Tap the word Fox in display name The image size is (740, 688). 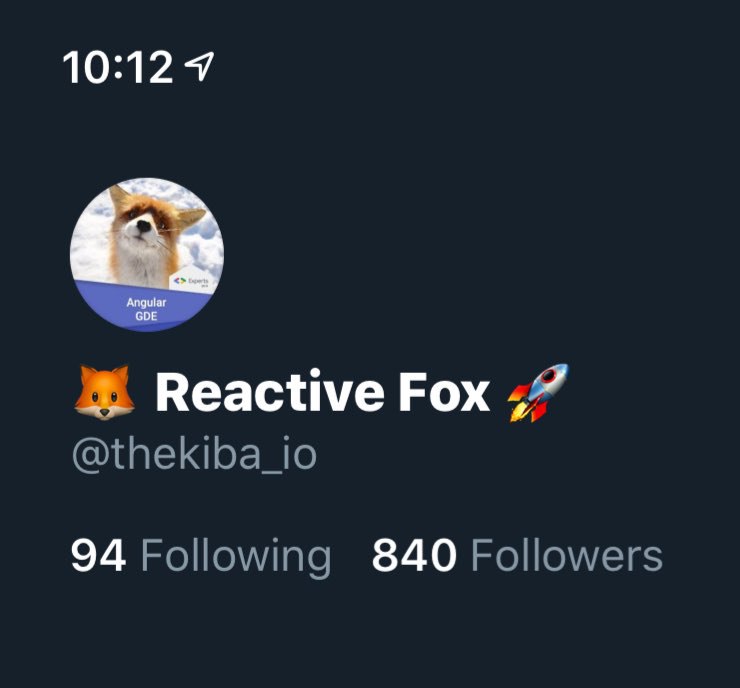tap(443, 393)
